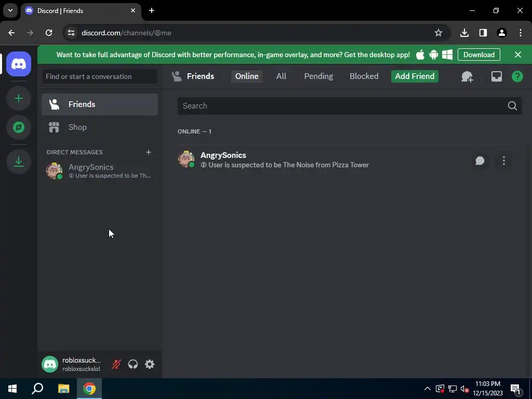Switch to the Pending tab
Screen dimensions: 532x399
pos(318,76)
